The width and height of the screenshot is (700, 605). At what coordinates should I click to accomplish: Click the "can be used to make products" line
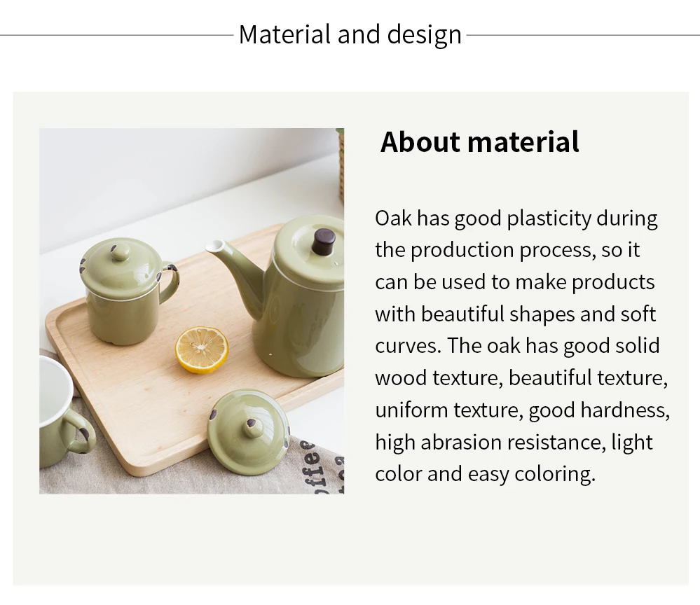click(x=515, y=282)
